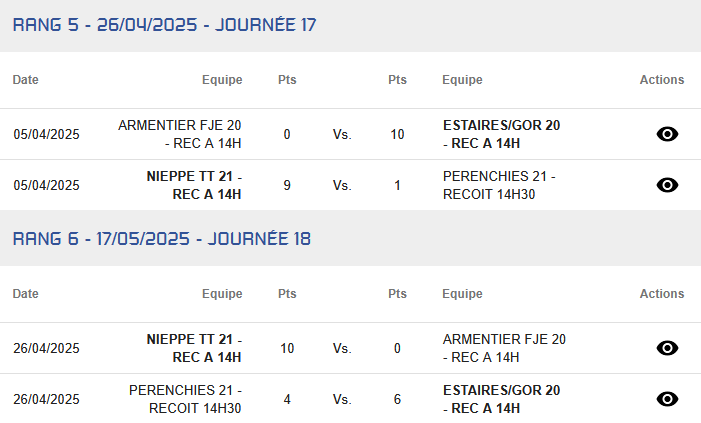701x423 pixels.
Task: Click the Actions column header in Journée 17 table
Action: [662, 80]
